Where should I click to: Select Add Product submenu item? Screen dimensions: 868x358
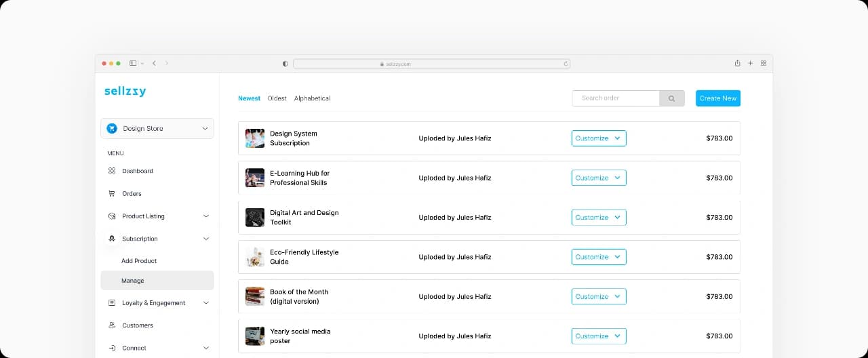click(139, 261)
